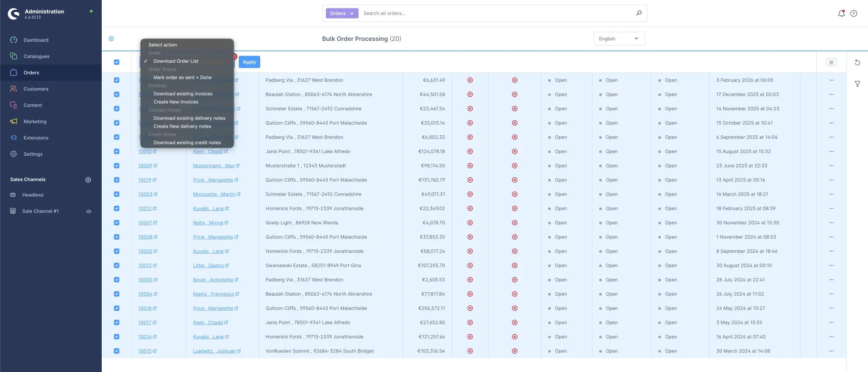Choose Create New invoices option
Viewport: 868px width, 372px height.
(175, 102)
